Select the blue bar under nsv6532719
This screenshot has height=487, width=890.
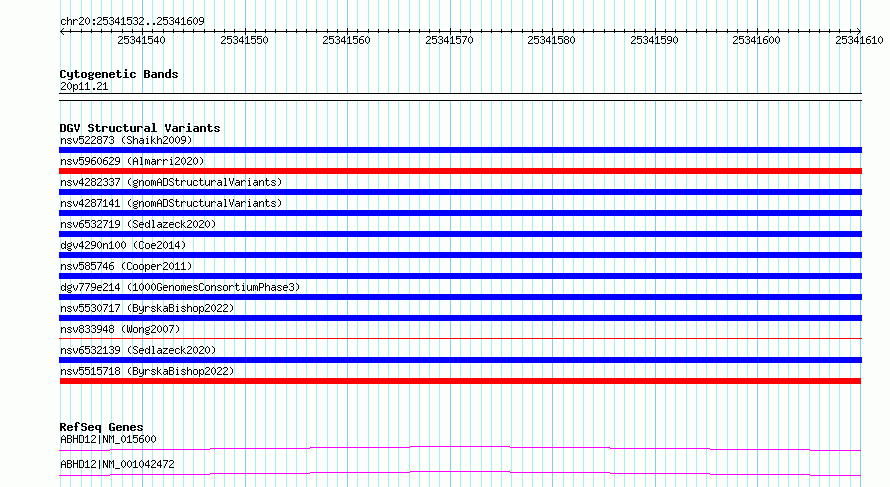pyautogui.click(x=460, y=234)
